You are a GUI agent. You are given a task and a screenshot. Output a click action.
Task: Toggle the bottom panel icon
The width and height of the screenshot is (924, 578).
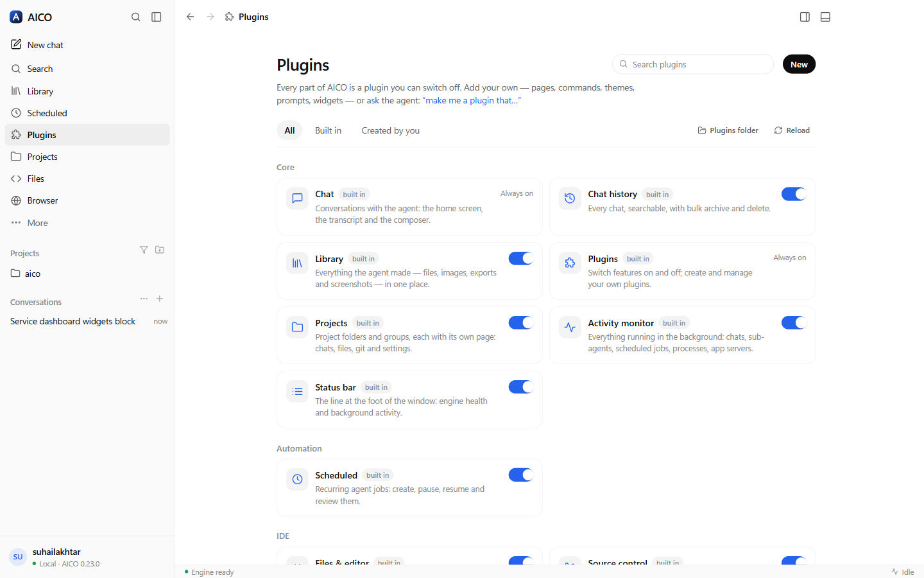826,17
